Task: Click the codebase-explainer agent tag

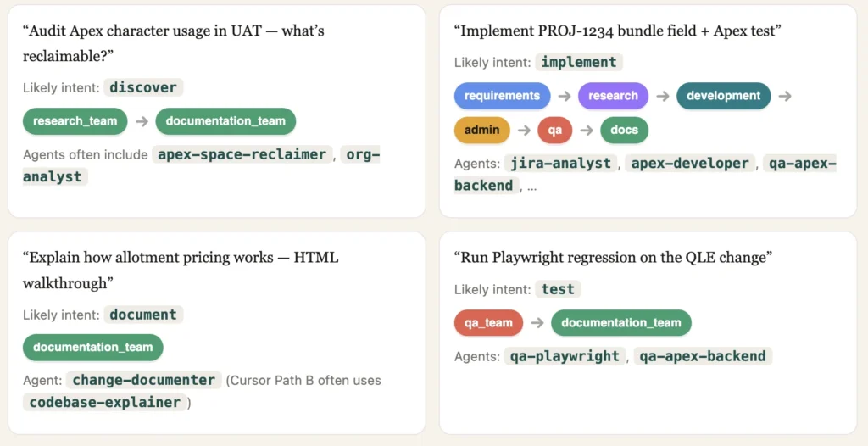Action: [104, 402]
